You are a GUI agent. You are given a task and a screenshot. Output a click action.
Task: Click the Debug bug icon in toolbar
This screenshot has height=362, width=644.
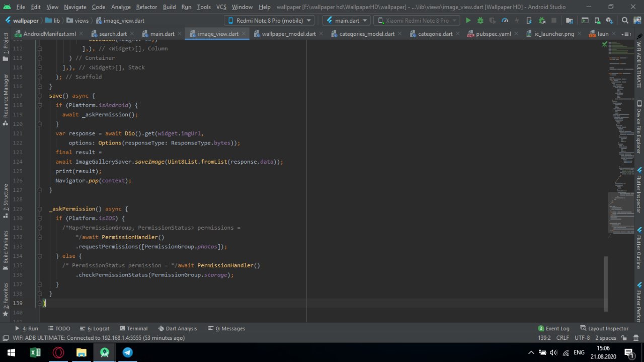point(480,21)
